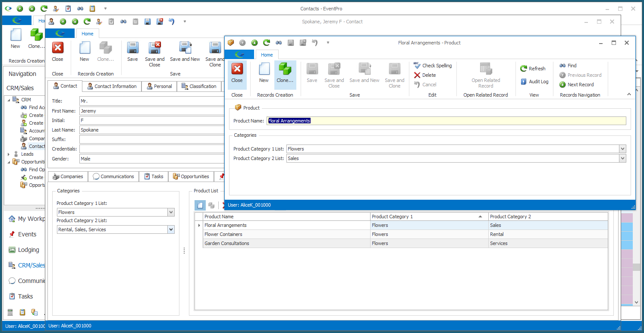644x333 pixels.
Task: Switch to the Classification tab
Action: [199, 86]
